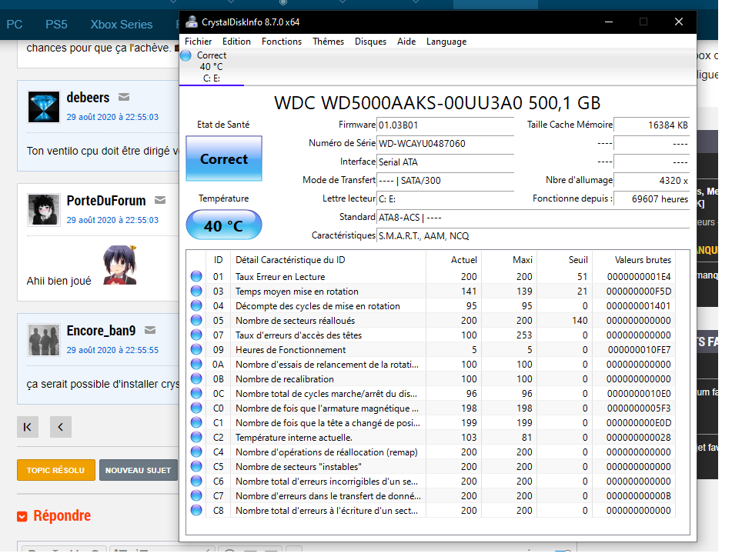742x560 pixels.
Task: Click debeers diamond avatar thumbnail
Action: (44, 107)
